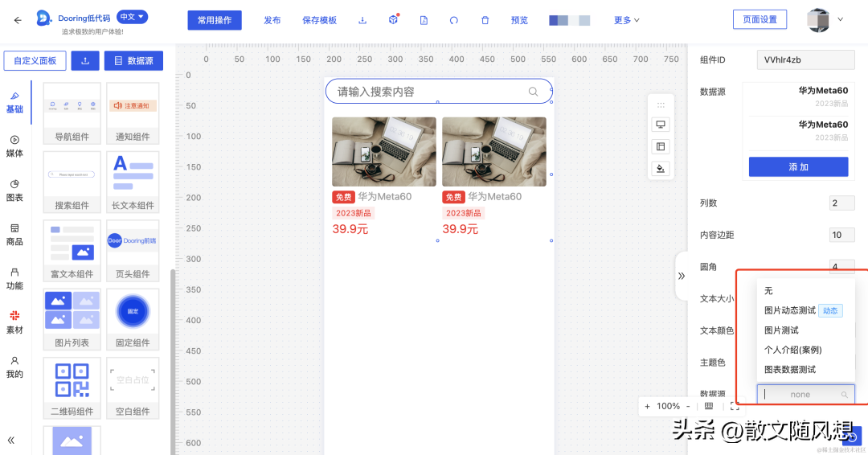
Task: Click the 列数 value field
Action: [842, 203]
